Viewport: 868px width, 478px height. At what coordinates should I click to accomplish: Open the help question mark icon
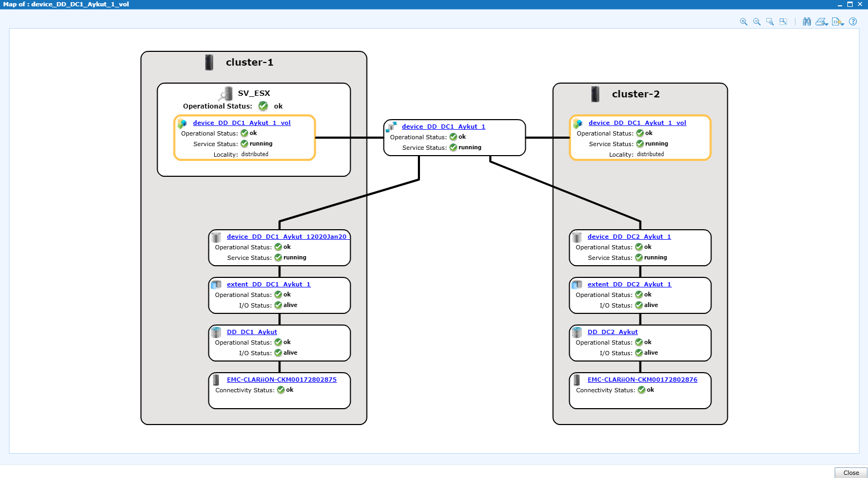pos(853,22)
